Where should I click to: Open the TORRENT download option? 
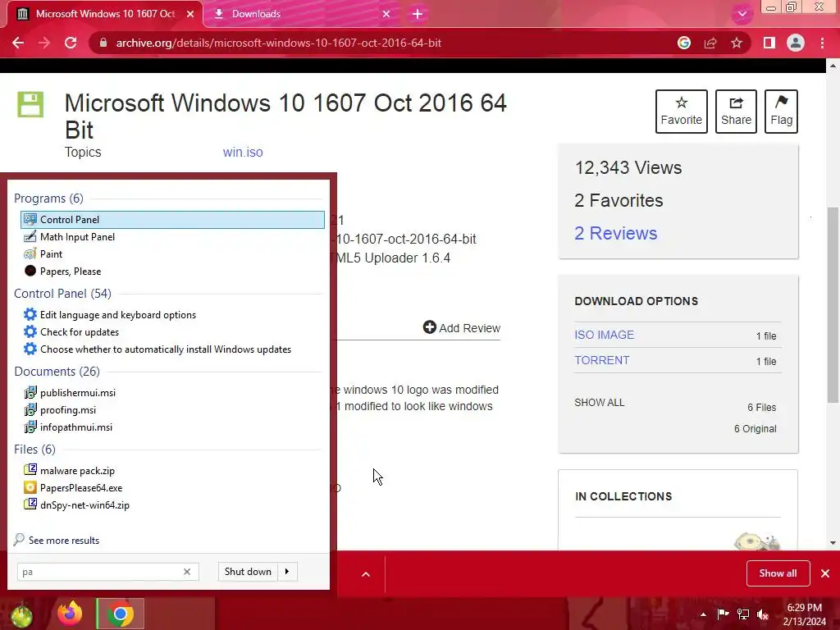click(601, 360)
